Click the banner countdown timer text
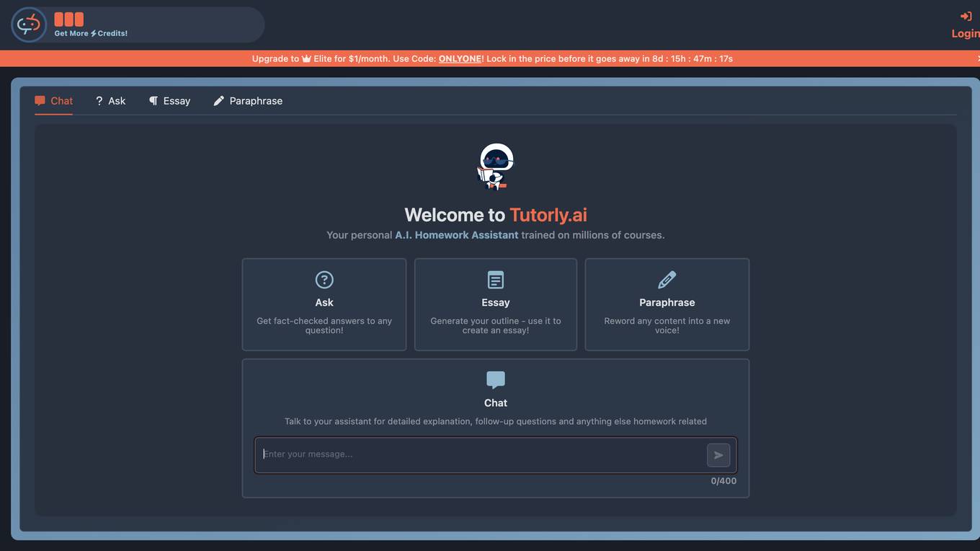The height and width of the screenshot is (551, 980). click(693, 58)
